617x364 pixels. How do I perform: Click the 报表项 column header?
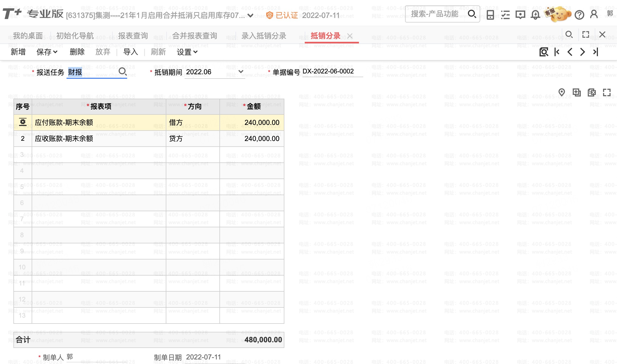point(99,106)
